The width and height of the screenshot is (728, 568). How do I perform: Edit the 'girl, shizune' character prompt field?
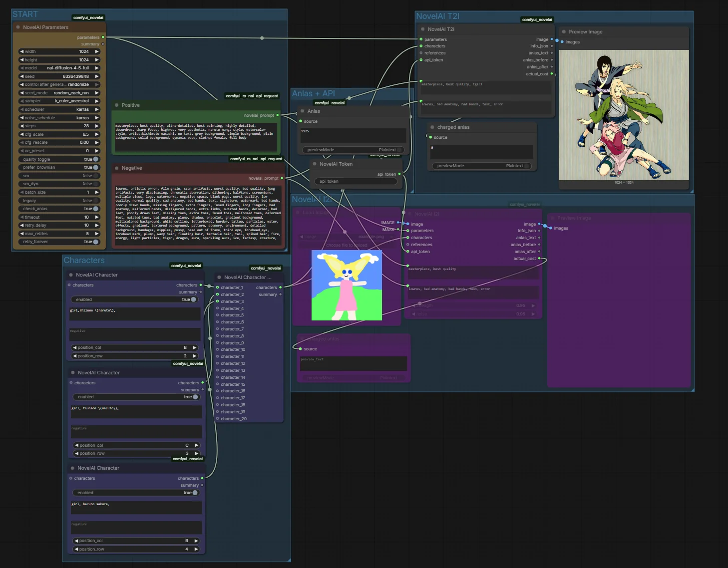pyautogui.click(x=135, y=314)
